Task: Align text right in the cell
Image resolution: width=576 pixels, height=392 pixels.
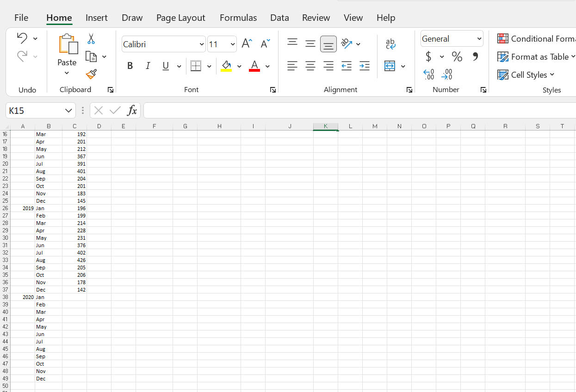Action: [x=328, y=66]
